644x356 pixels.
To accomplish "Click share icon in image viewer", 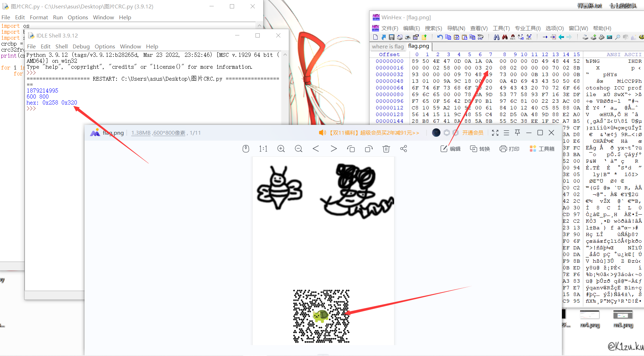I will [404, 149].
